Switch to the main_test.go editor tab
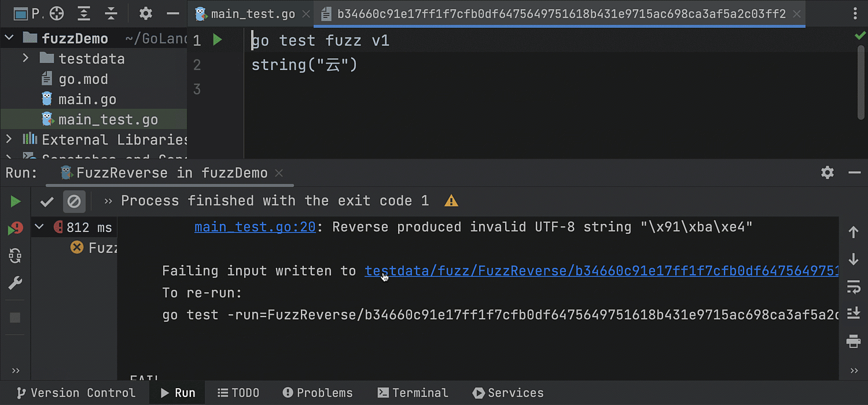 click(252, 14)
